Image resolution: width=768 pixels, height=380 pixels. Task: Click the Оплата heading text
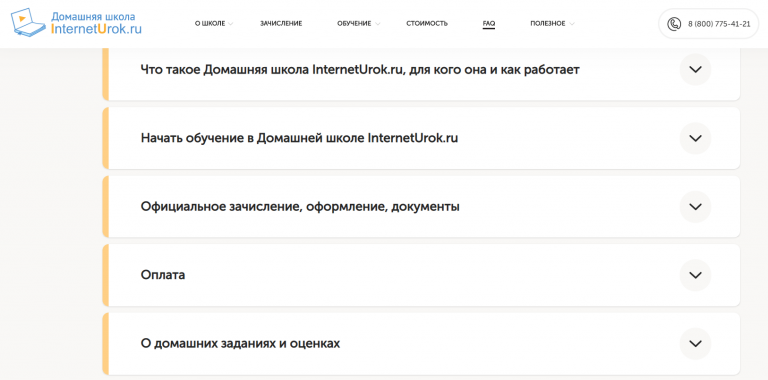click(x=163, y=275)
